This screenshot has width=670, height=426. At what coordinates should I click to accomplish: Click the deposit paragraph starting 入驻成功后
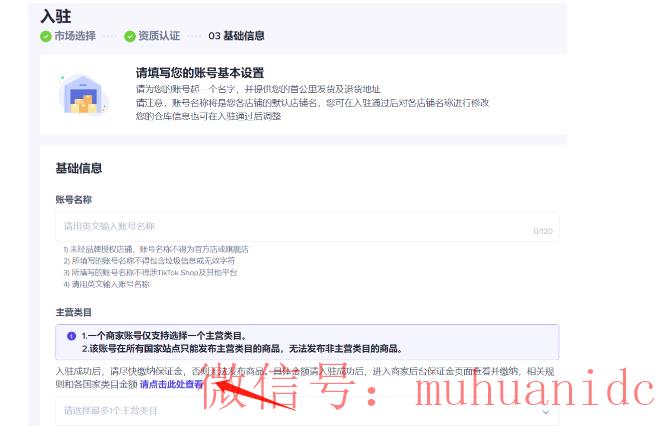[x=305, y=378]
